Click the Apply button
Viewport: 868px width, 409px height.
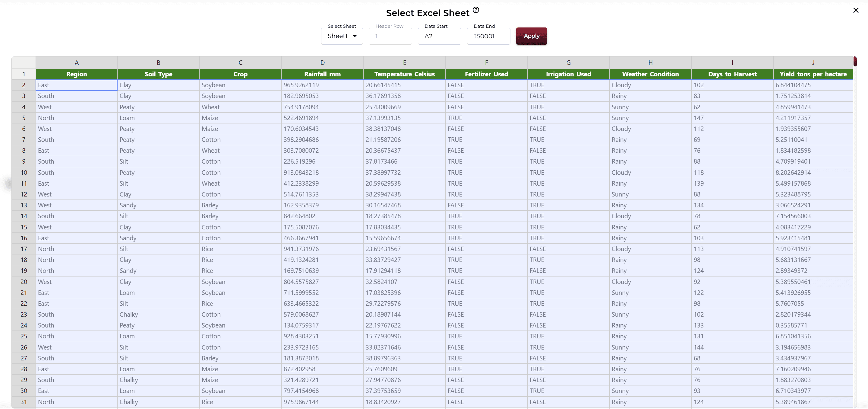(531, 36)
